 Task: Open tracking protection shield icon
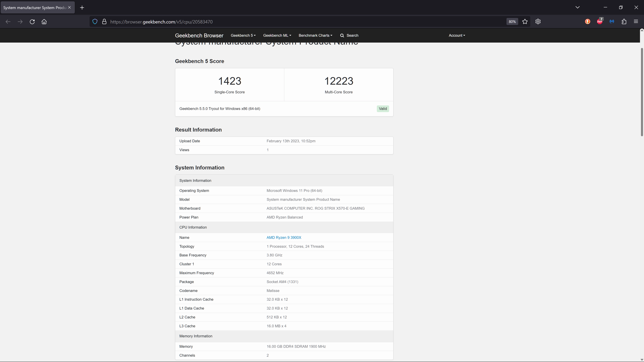pos(95,22)
